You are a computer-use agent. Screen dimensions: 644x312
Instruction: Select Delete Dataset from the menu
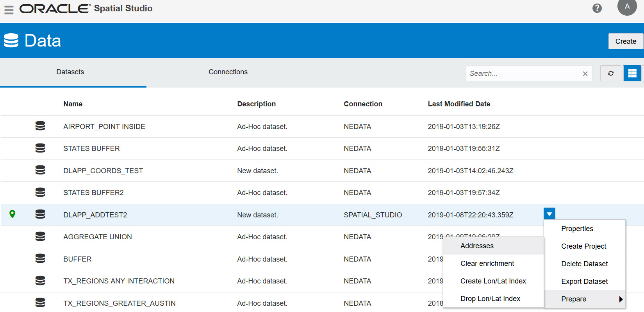click(584, 264)
